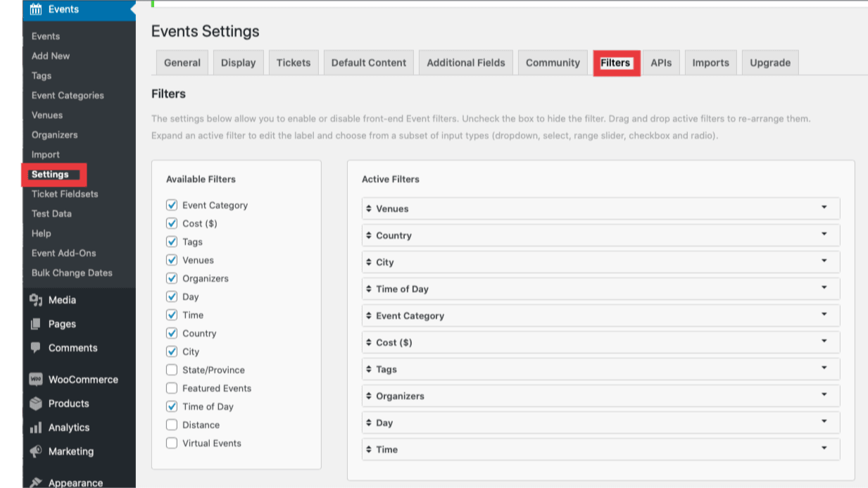
Task: Click the Analytics bar chart icon
Action: pos(36,427)
